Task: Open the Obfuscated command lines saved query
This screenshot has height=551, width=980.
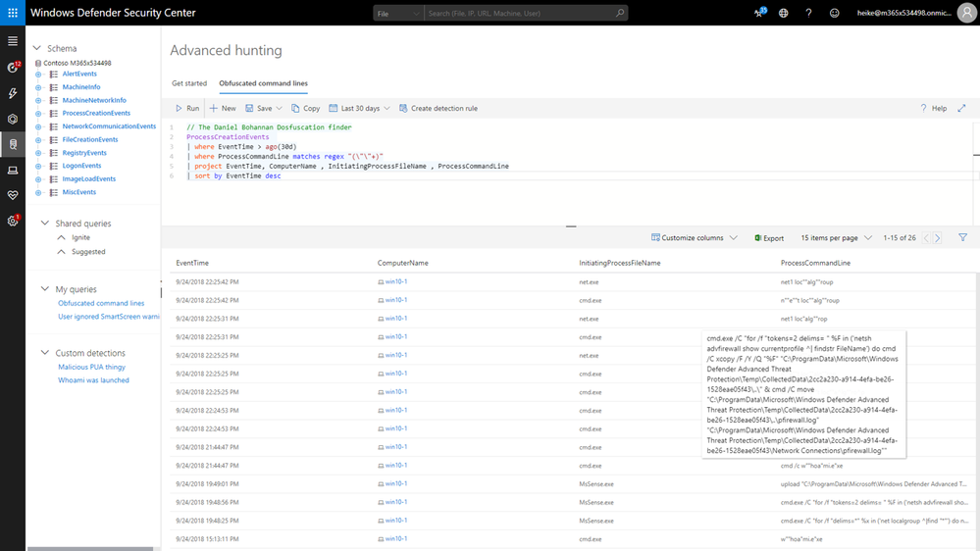Action: coord(101,303)
